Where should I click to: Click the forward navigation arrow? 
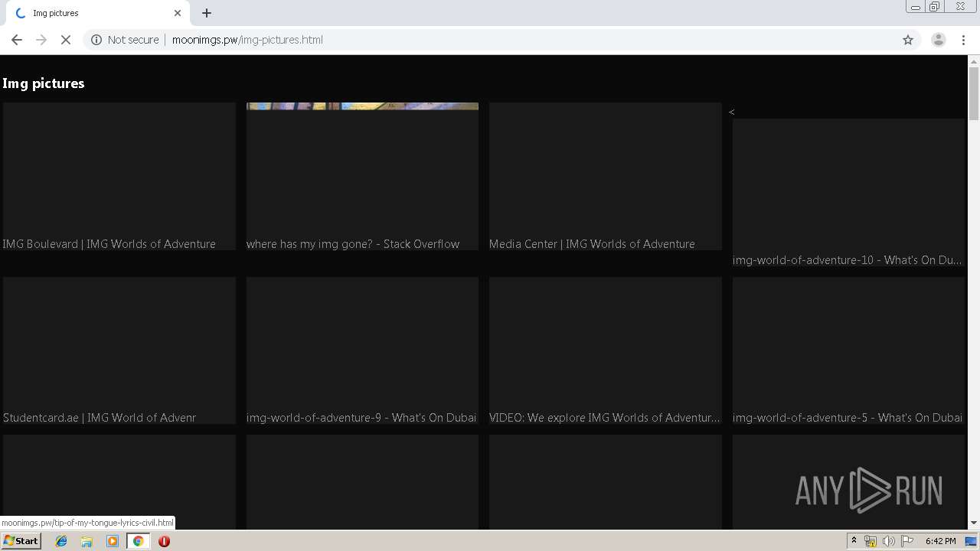pyautogui.click(x=41, y=40)
